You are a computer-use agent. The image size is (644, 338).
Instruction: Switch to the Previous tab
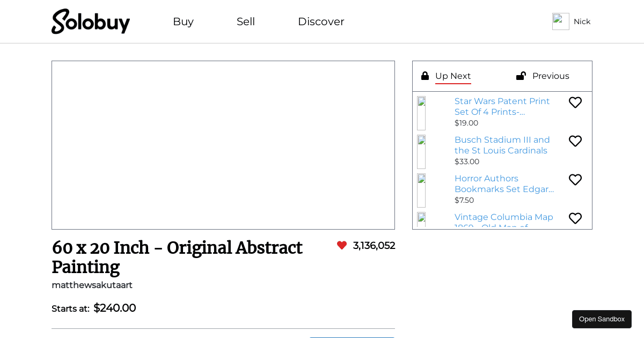tap(551, 76)
